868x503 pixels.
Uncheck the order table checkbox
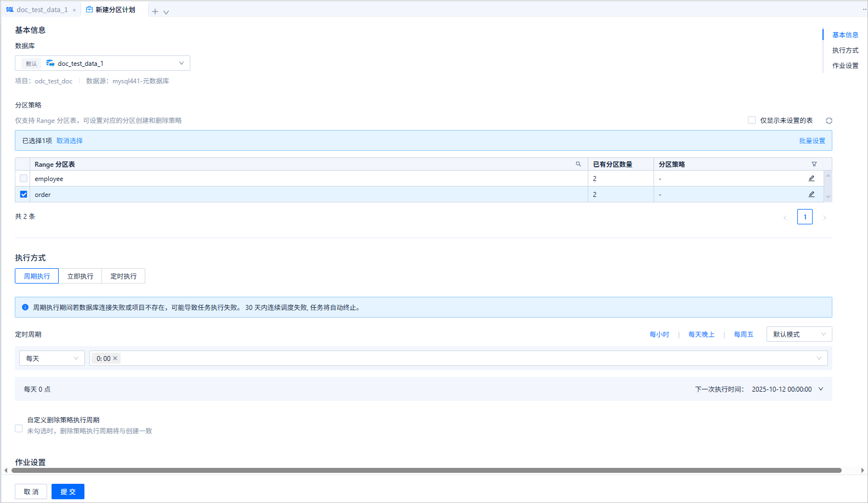pyautogui.click(x=24, y=194)
